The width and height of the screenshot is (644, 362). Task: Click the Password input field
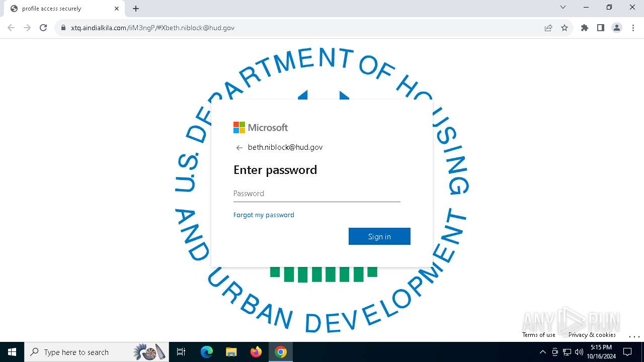point(317,194)
